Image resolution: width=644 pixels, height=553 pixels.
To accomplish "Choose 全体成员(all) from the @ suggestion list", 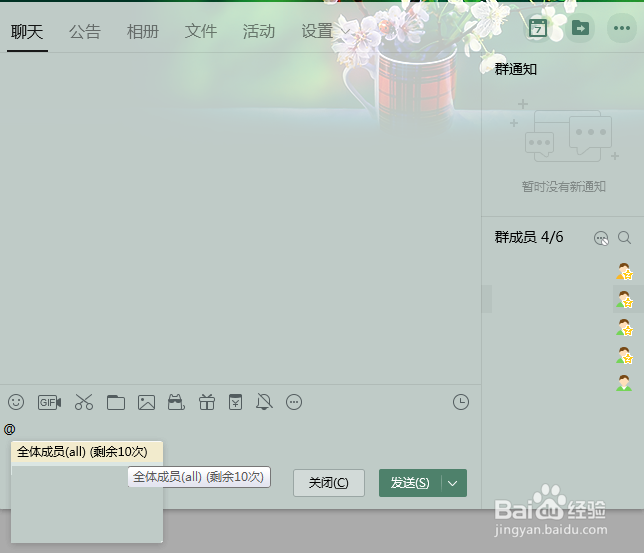I will coord(87,452).
